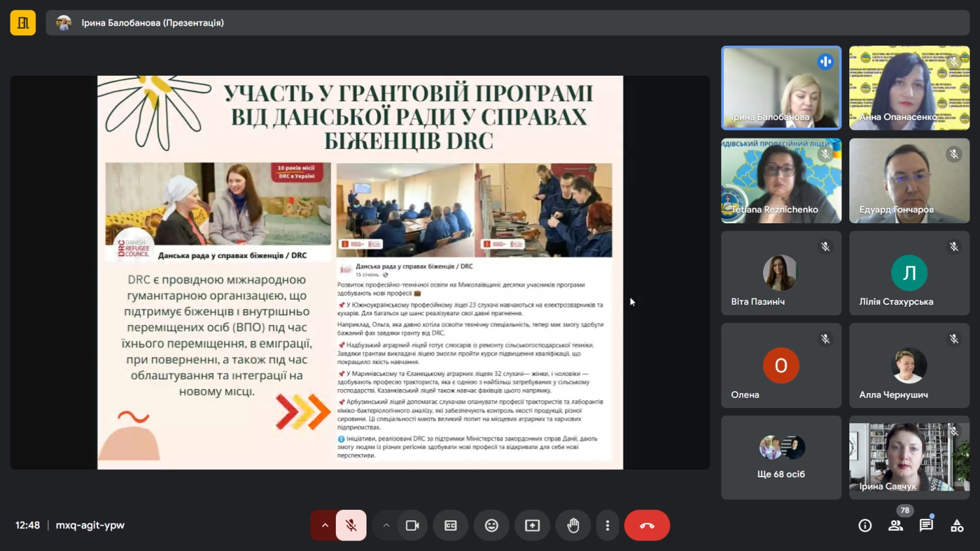
Task: Leave the call with red hang-up button
Action: pos(647,526)
